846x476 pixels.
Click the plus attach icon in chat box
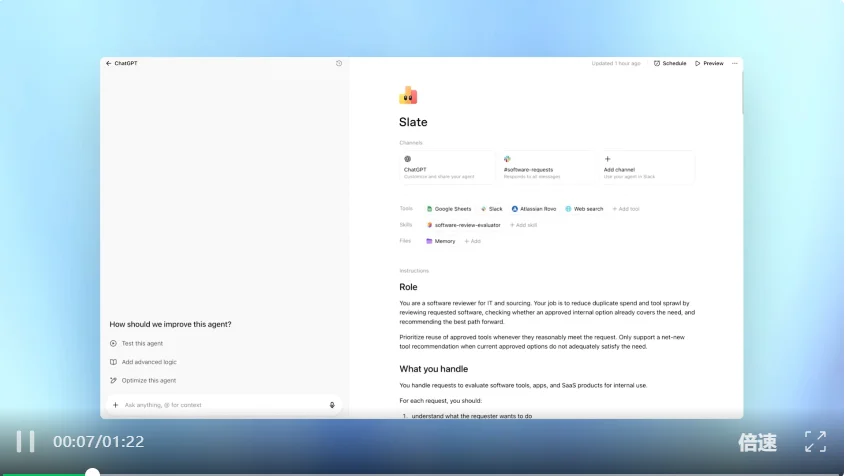(115, 405)
